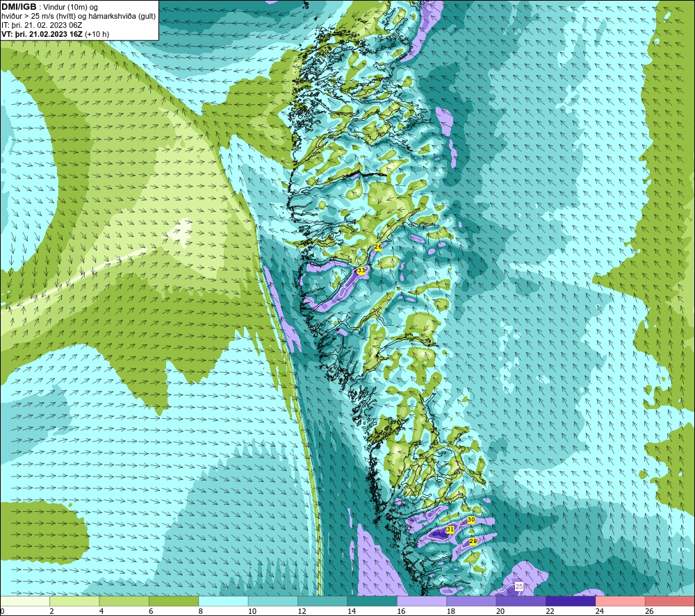695x616 pixels.
Task: Click the legend scale number 18
Action: coord(451,611)
